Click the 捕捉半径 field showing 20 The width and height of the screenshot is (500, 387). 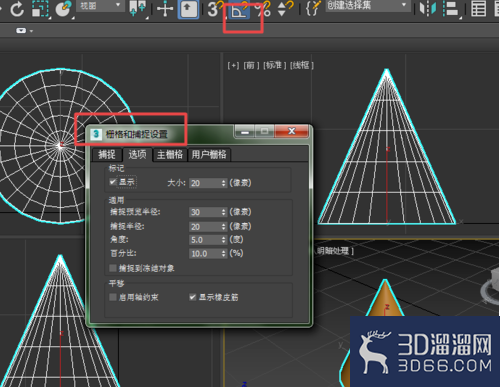click(205, 227)
